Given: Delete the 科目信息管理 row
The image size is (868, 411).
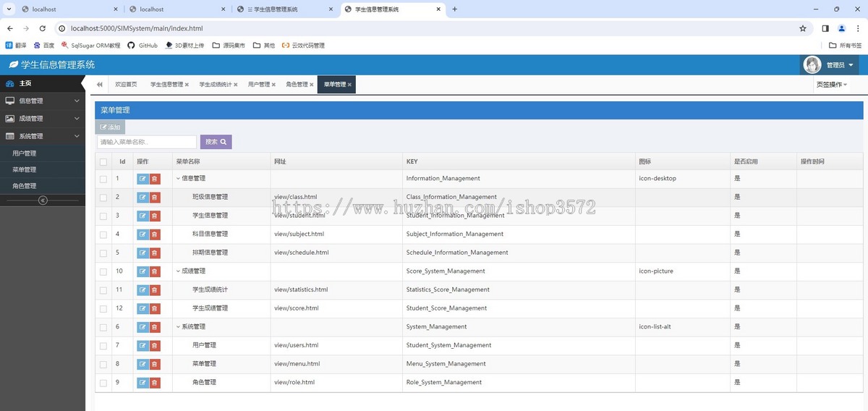Looking at the screenshot, I should (155, 234).
